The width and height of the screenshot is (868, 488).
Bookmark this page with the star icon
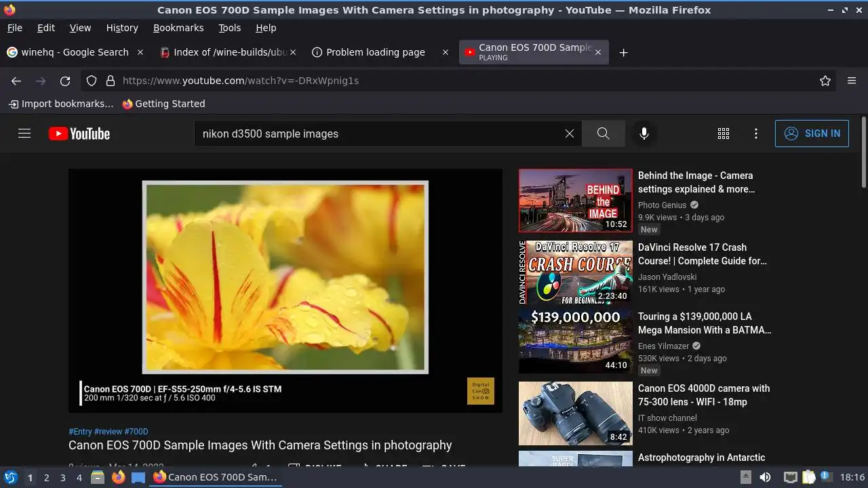825,81
